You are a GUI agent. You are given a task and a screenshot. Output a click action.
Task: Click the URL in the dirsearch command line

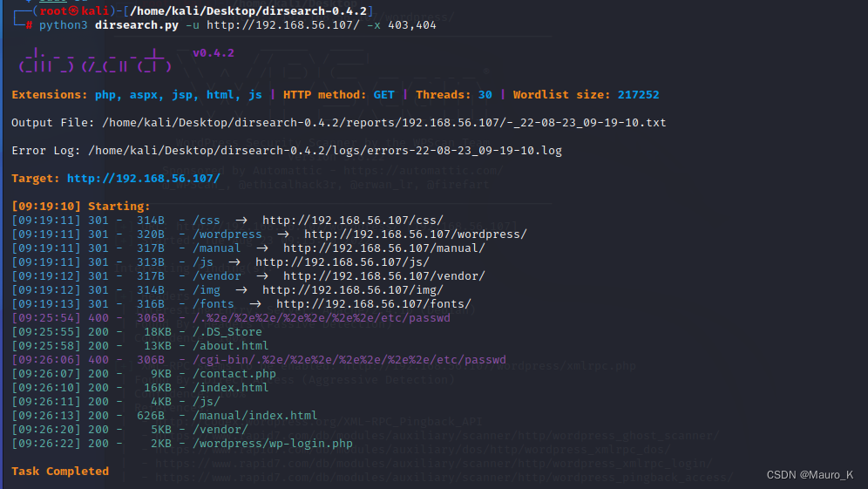pyautogui.click(x=283, y=25)
